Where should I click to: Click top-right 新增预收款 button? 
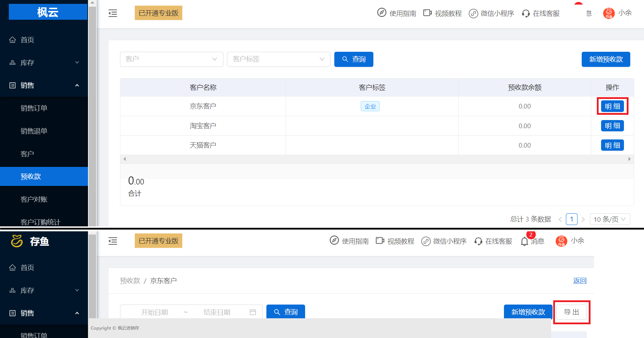coord(606,59)
